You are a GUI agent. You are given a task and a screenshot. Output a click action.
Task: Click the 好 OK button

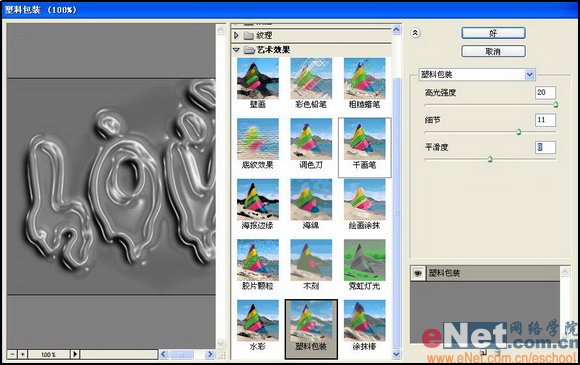(493, 33)
